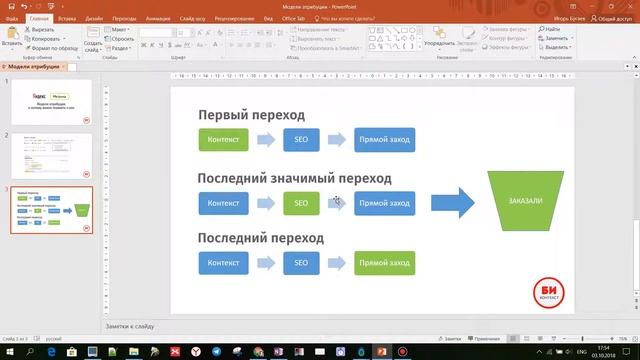
Task: Open the Office Tab ribbon tab
Action: (293, 19)
